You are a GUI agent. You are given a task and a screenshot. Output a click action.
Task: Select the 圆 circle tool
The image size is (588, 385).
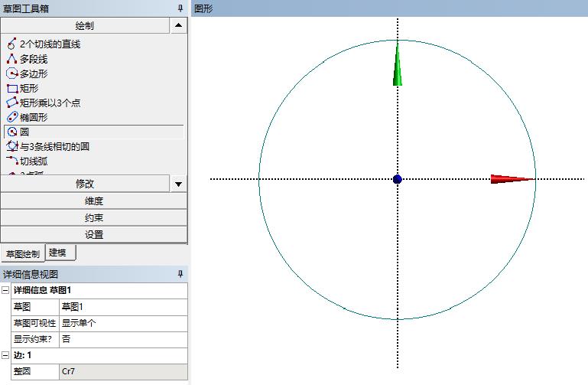(24, 132)
